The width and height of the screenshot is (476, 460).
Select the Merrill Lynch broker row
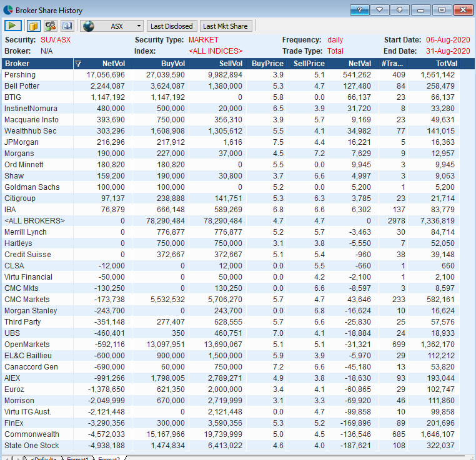click(231, 232)
